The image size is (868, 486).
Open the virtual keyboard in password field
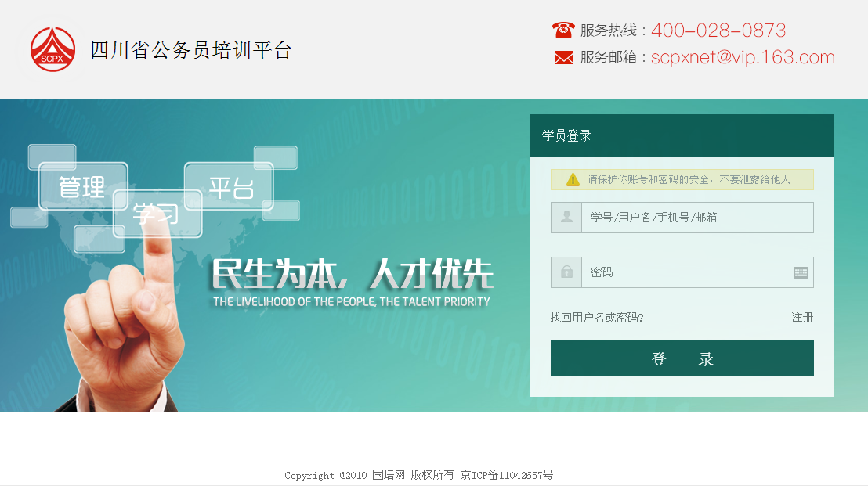point(801,272)
